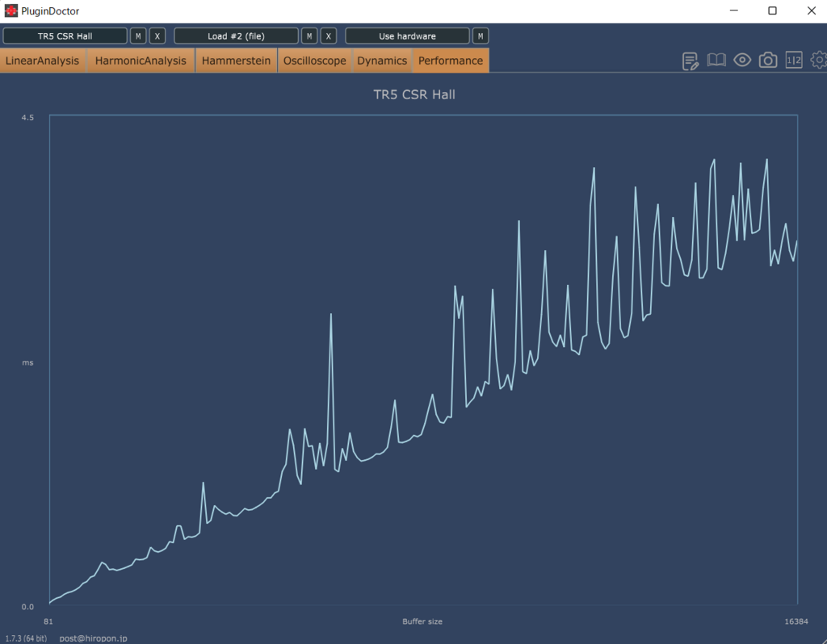The width and height of the screenshot is (827, 644).
Task: Open settings with the gear icon
Action: click(819, 60)
